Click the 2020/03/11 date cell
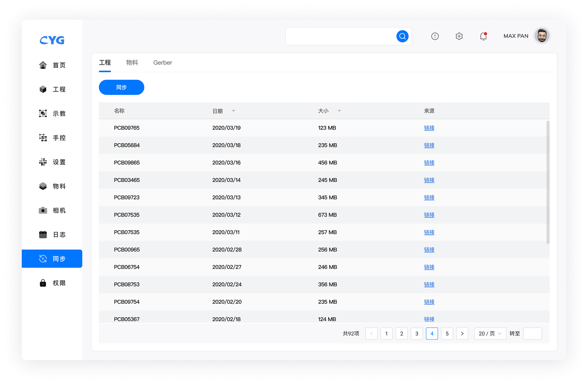Screen dimensions: 588x384 coord(226,232)
